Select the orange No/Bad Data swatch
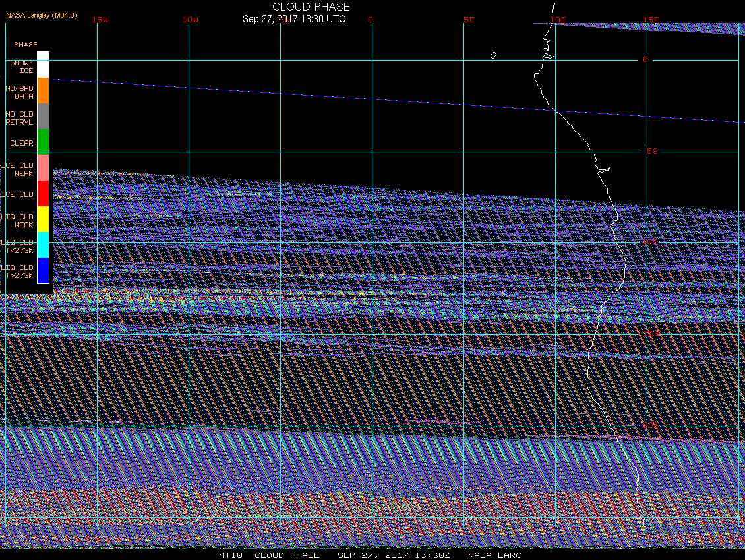 pos(44,91)
